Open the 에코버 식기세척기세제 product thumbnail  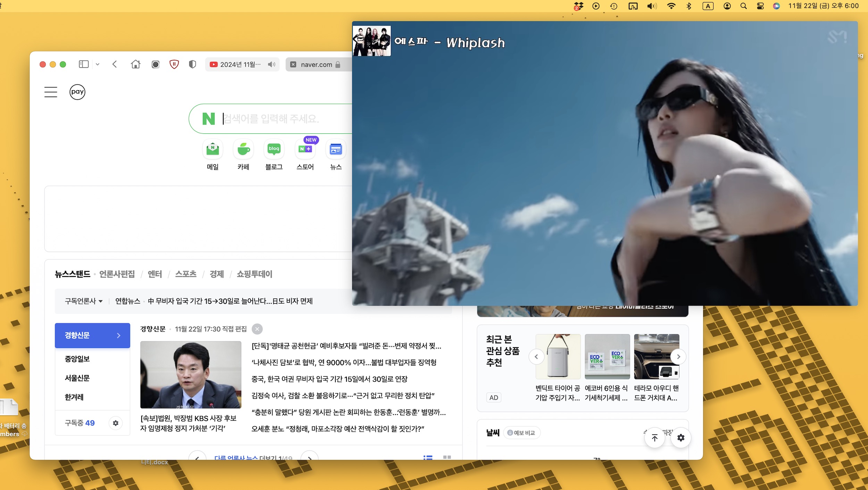click(607, 356)
